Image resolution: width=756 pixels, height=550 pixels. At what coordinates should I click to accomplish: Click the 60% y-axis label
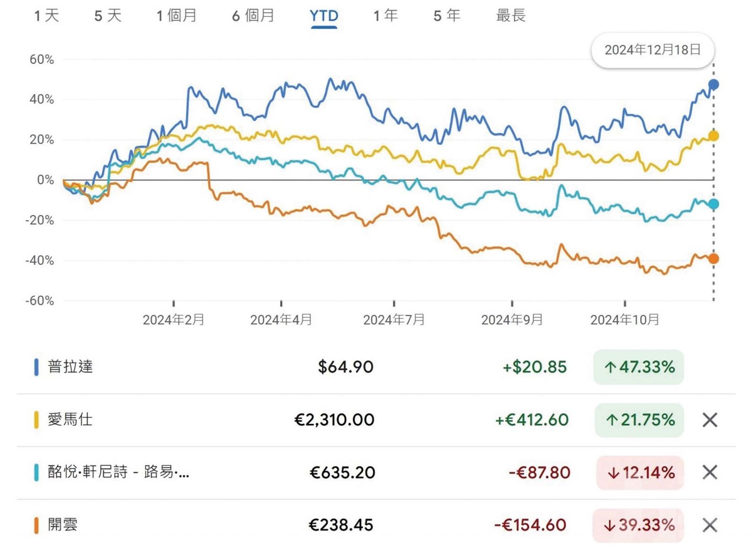point(42,60)
